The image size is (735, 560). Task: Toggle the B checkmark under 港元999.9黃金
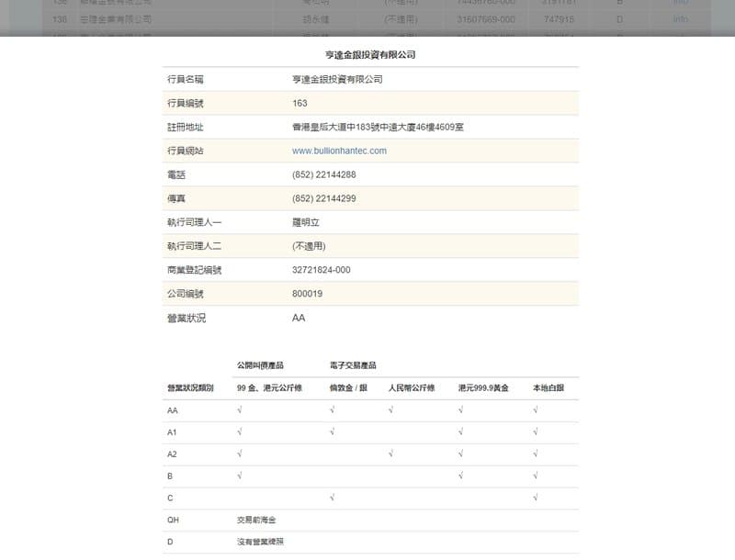(460, 473)
